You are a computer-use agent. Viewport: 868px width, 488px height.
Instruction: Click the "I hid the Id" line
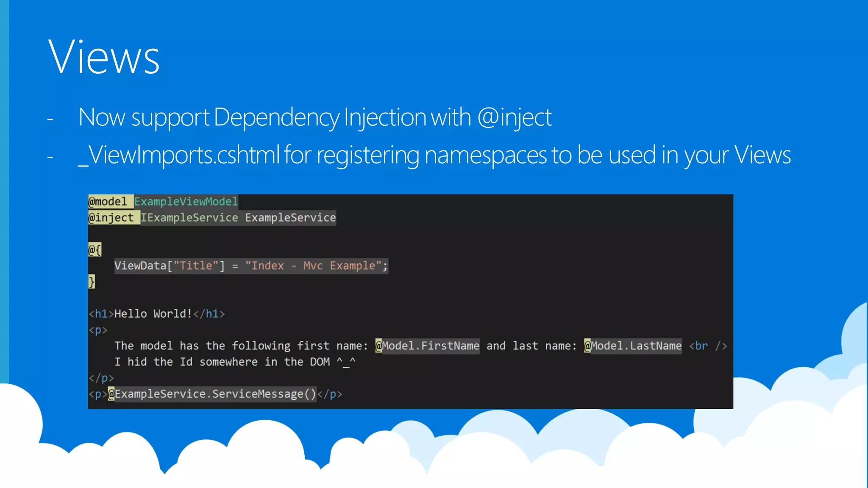[x=234, y=362]
